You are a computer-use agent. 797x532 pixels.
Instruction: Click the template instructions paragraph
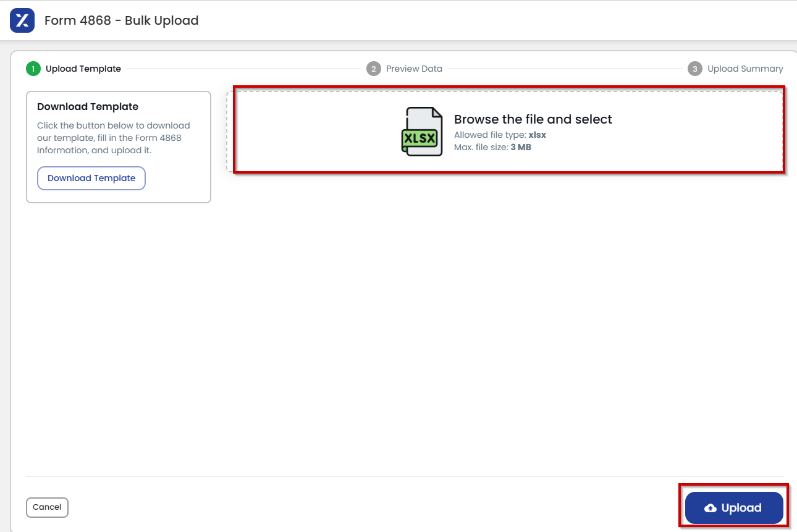(x=114, y=138)
